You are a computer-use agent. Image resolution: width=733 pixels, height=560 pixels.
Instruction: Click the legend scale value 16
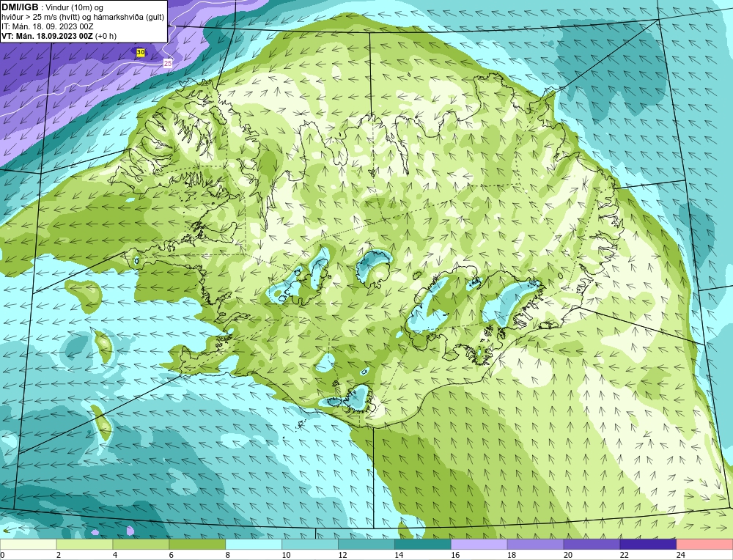click(455, 555)
